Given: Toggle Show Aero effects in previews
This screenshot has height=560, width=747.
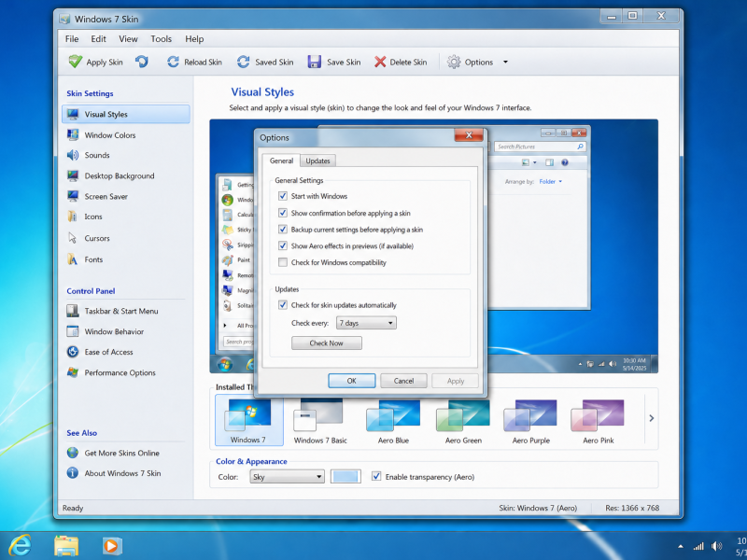Looking at the screenshot, I should coord(283,246).
